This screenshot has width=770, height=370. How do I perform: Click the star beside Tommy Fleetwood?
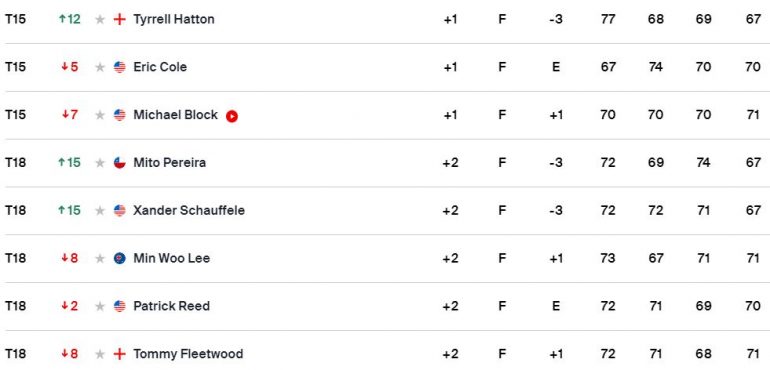click(x=100, y=354)
